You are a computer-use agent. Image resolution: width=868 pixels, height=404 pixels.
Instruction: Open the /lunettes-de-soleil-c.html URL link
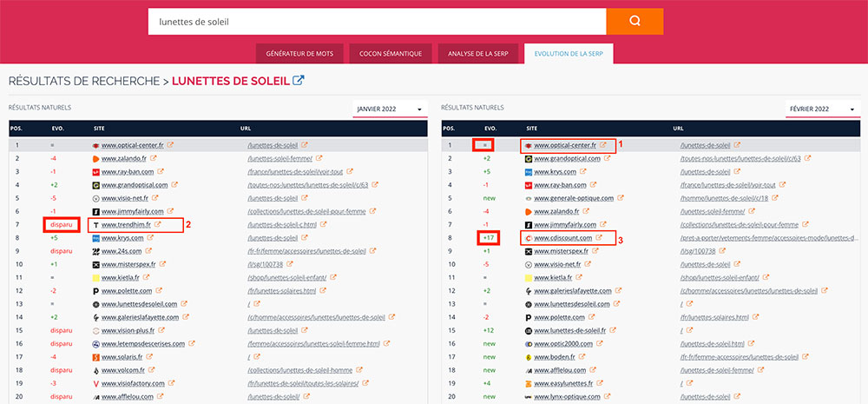click(x=280, y=224)
